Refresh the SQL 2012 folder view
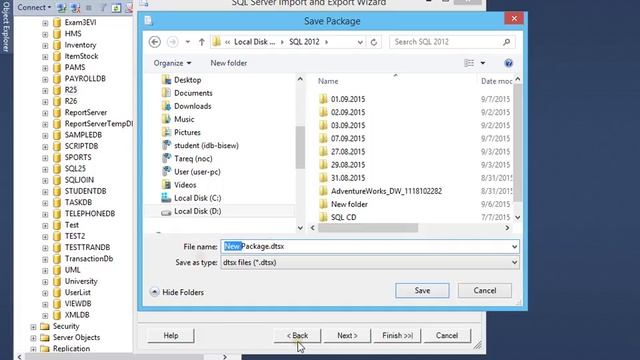Screen dimensions: 640x360 point(373,42)
